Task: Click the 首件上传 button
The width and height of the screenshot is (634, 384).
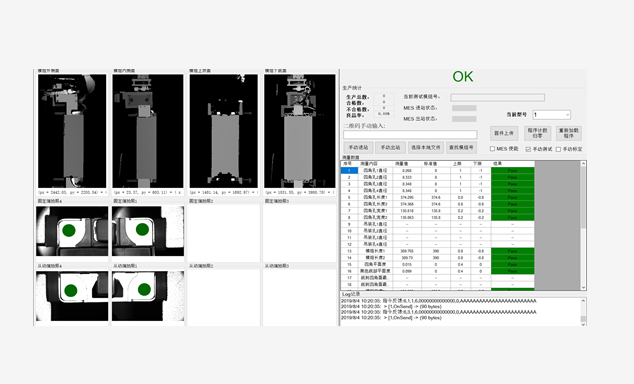Action: (504, 133)
